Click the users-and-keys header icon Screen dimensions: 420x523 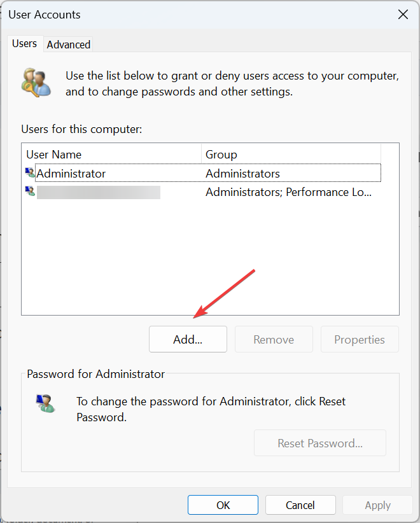(36, 82)
